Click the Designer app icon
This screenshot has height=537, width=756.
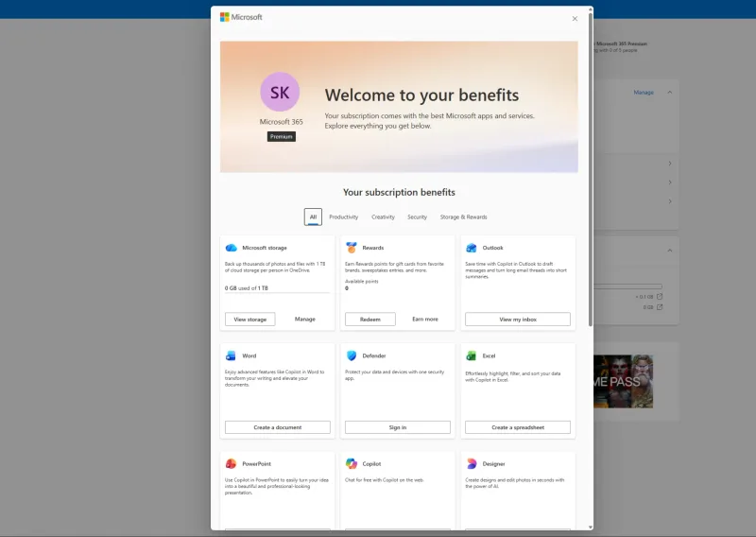[x=472, y=463]
